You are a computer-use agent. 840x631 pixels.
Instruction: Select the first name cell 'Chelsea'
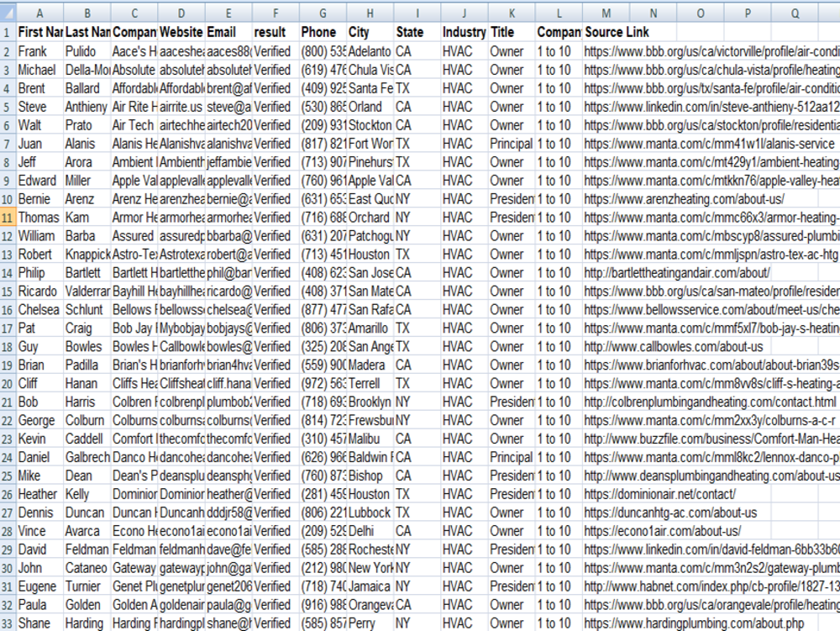(40, 310)
